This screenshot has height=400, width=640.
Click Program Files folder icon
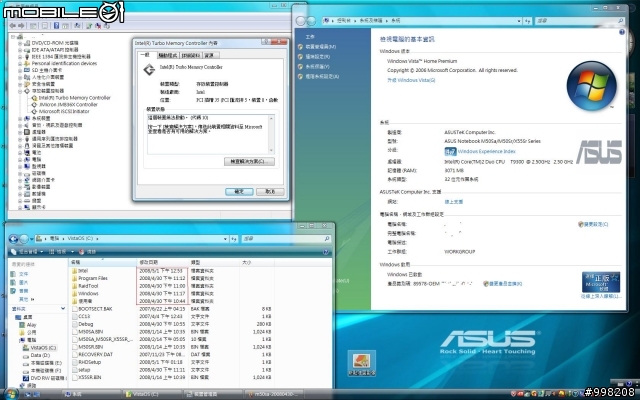click(74, 278)
